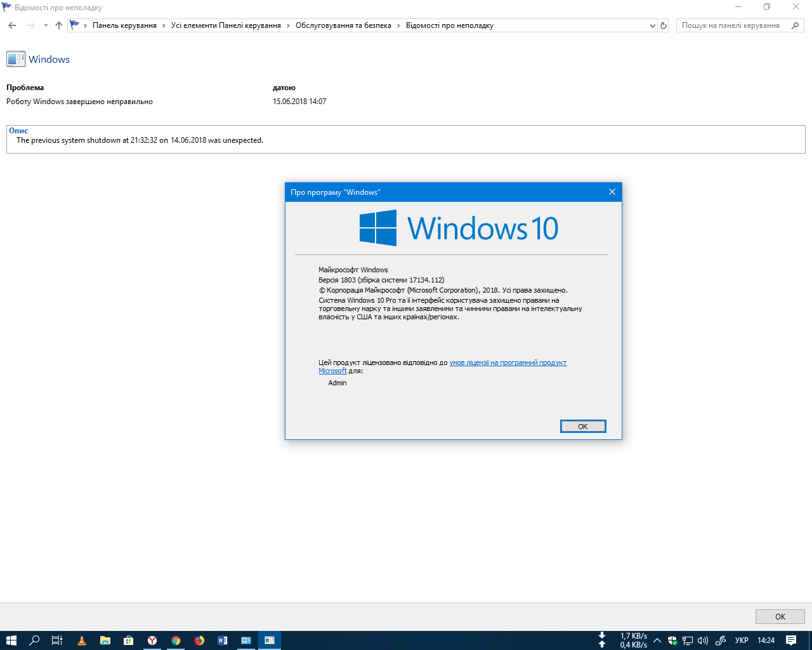The height and width of the screenshot is (650, 812).
Task: Show hidden tray icons chevron
Action: [657, 640]
